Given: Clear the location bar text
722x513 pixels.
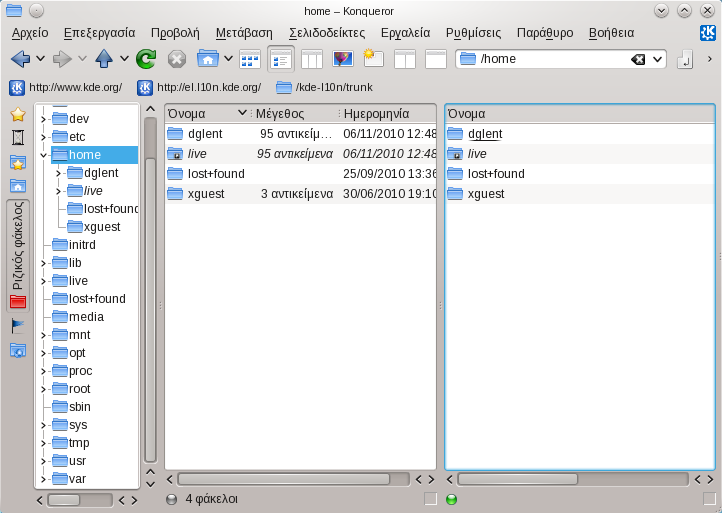Looking at the screenshot, I should 638,59.
